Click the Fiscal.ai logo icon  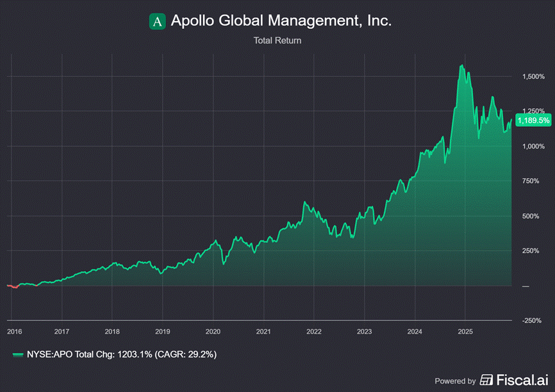click(486, 380)
